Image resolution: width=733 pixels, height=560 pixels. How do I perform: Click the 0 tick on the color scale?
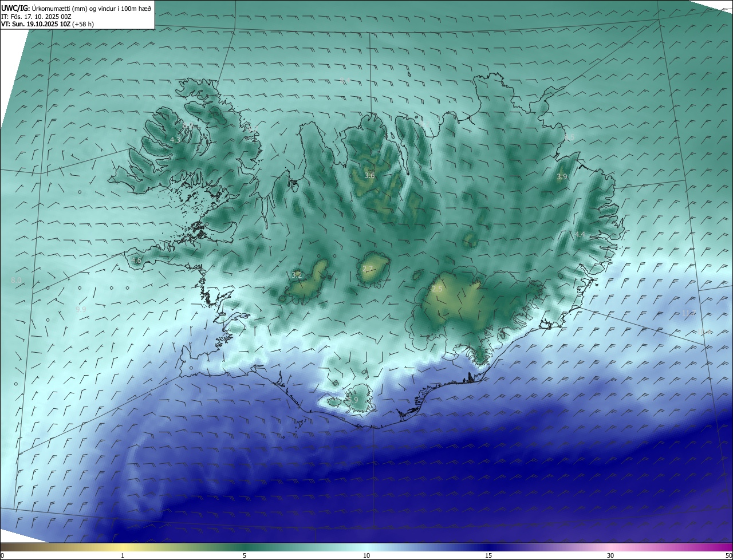[2, 555]
